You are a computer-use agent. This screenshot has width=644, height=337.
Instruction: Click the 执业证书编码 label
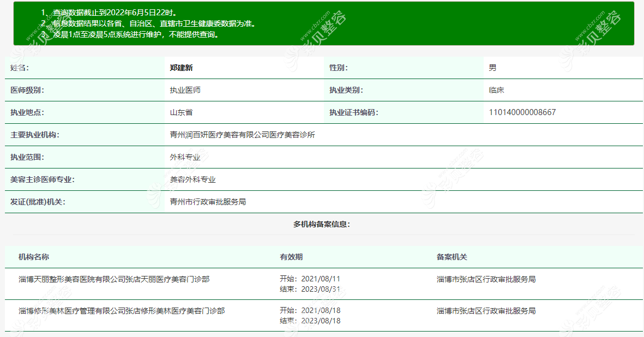click(353, 112)
